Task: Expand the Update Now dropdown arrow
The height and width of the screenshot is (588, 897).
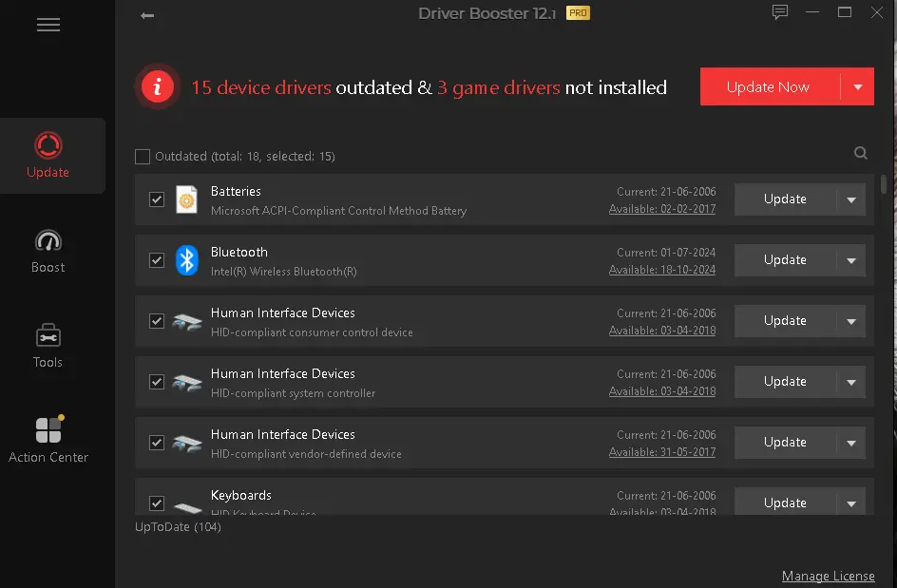Action: [858, 87]
